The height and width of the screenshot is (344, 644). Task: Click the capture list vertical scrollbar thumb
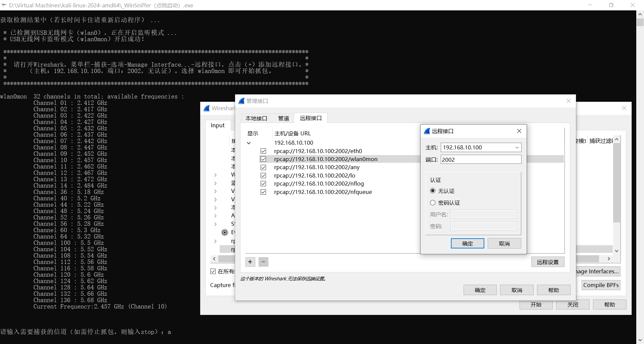(x=616, y=183)
